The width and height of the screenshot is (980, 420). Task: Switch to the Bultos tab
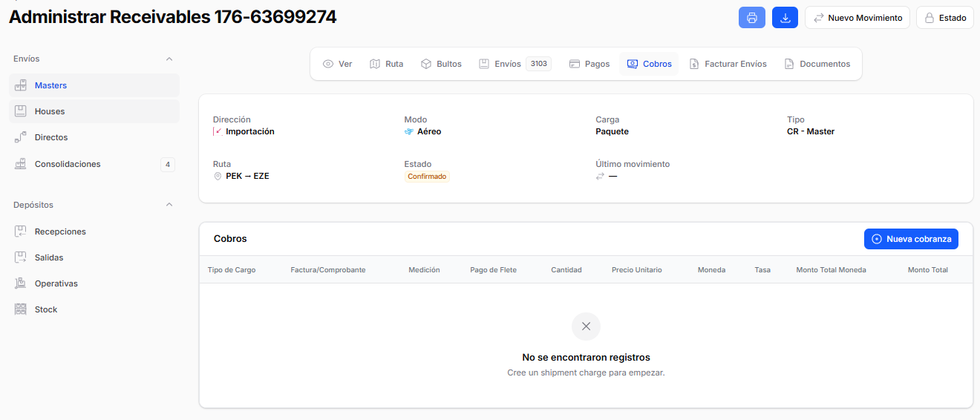[441, 64]
